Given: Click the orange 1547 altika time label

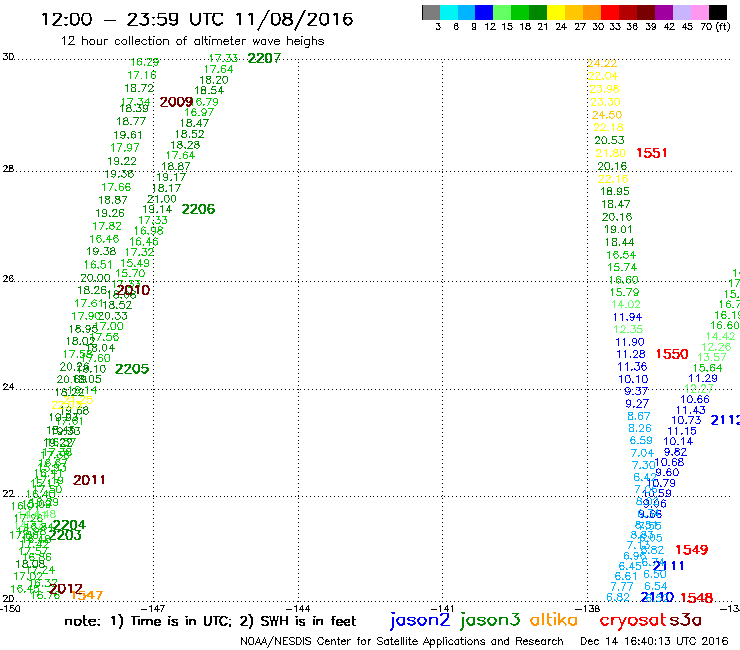Looking at the screenshot, I should point(87,595).
